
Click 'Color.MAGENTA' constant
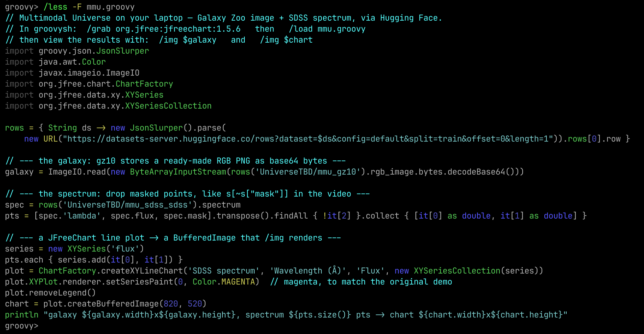(x=224, y=282)
